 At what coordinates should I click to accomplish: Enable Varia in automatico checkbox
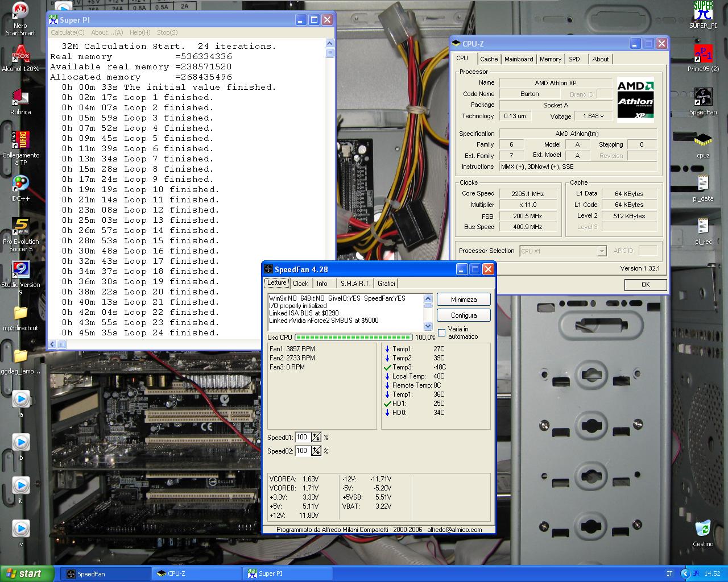[x=442, y=333]
